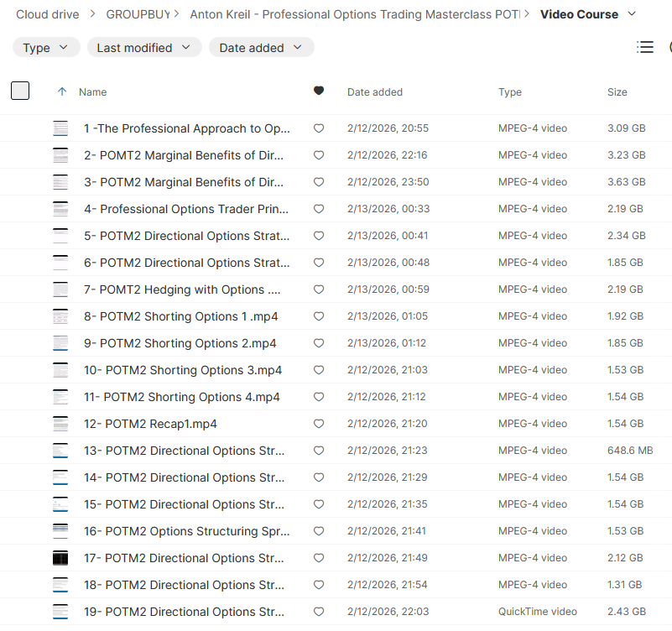Sort by Date added column header
Screen dimensions: 672x631
tap(375, 92)
